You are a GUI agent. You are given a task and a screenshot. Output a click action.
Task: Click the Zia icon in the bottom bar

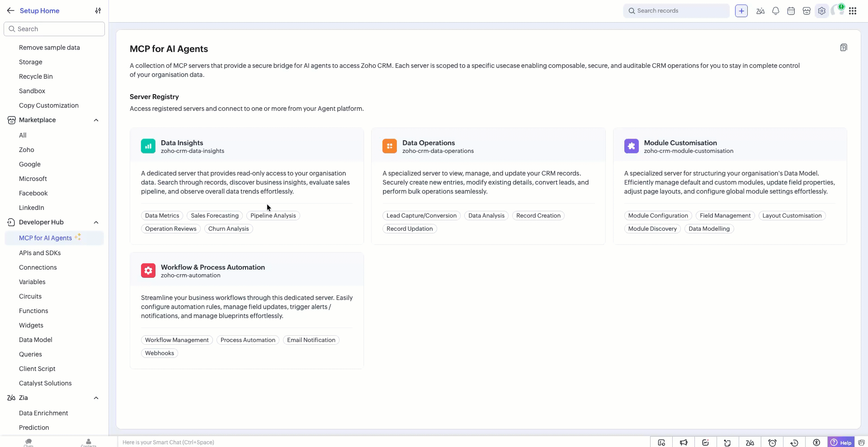pos(750,442)
